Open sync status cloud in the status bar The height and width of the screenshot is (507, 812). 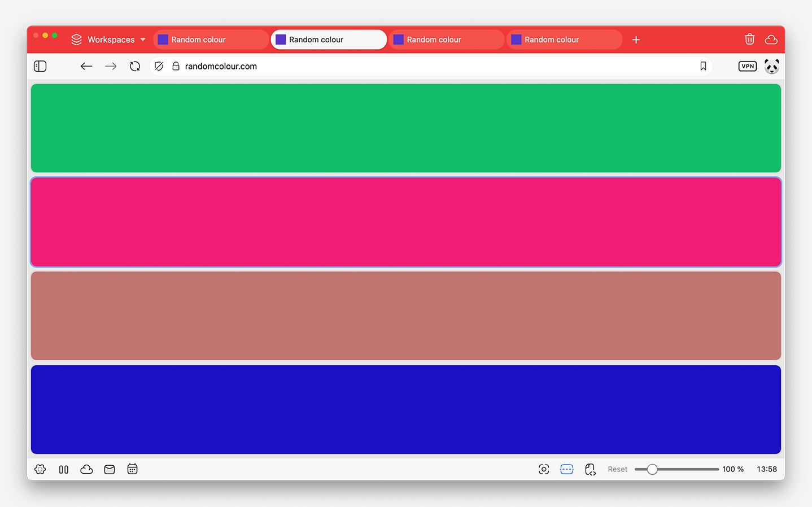(86, 469)
